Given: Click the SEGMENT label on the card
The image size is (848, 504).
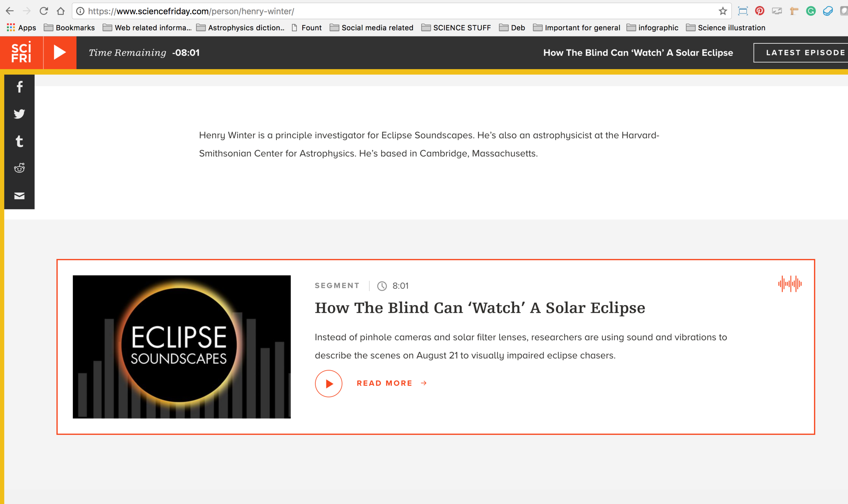Looking at the screenshot, I should click(337, 286).
